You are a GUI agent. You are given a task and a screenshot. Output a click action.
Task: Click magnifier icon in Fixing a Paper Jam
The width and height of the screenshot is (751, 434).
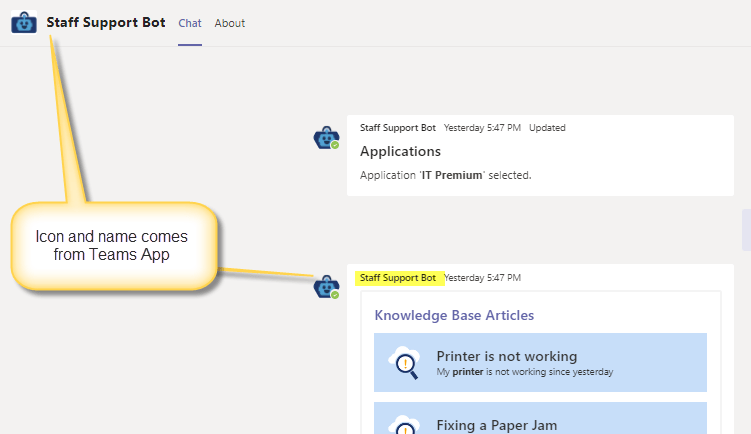406,426
